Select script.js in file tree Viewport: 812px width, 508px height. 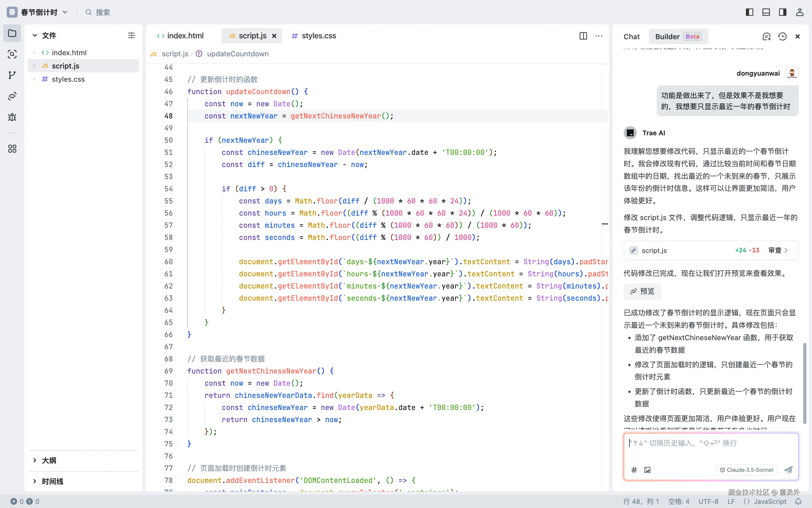coord(83,66)
